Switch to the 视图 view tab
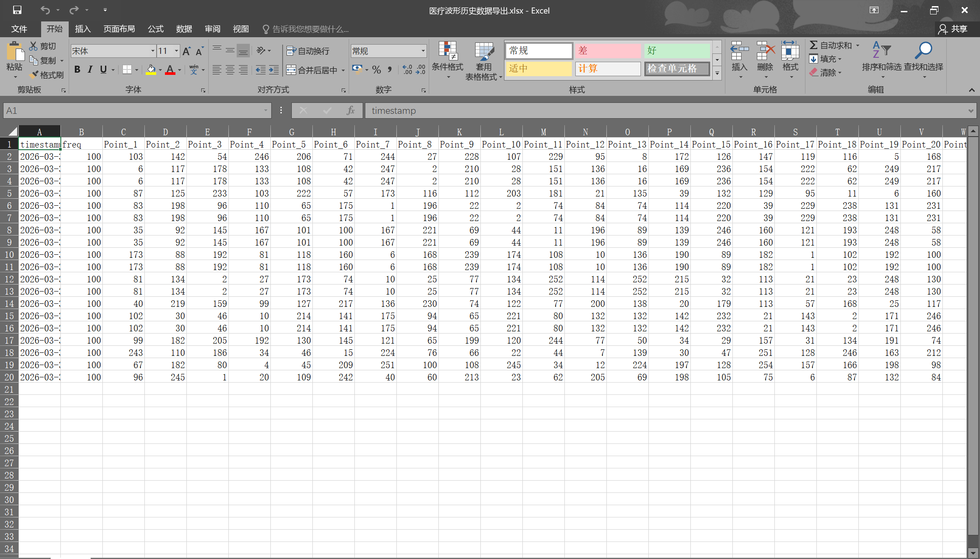 241,29
